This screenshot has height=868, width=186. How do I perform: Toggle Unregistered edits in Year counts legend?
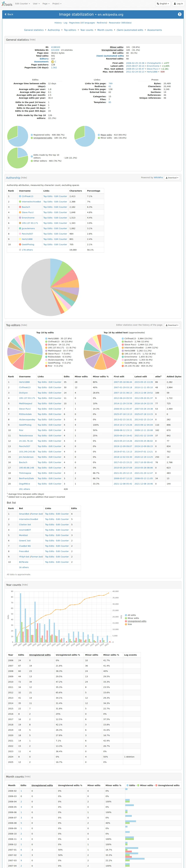[x=136, y=621]
